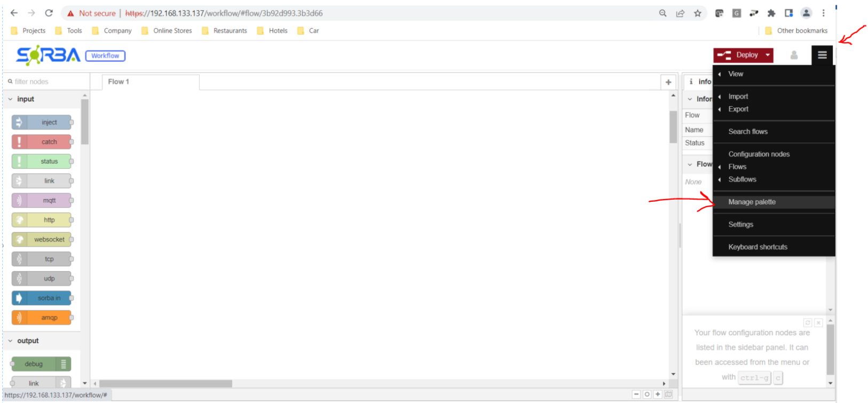Reload the page in the browser
Viewport: 868px width, 403px height.
coord(49,13)
